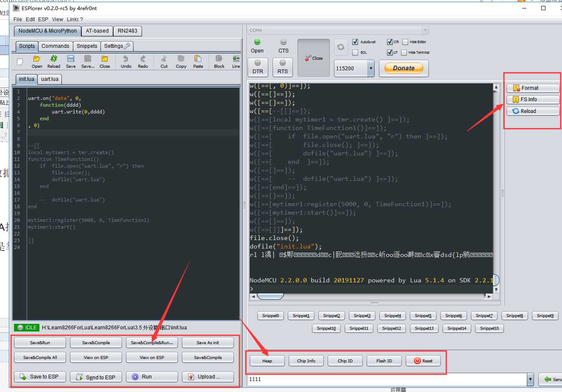This screenshot has width=562, height=392.
Task: Open the View menu
Action: (x=58, y=19)
